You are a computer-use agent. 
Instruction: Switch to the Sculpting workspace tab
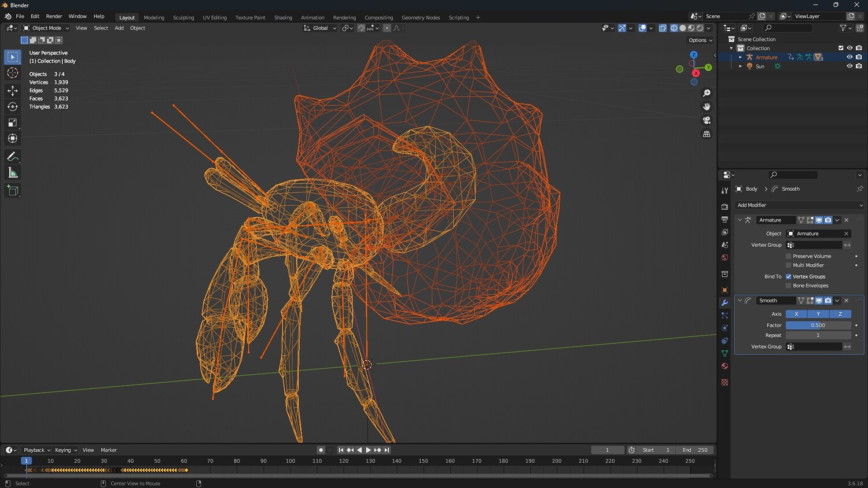tap(183, 17)
